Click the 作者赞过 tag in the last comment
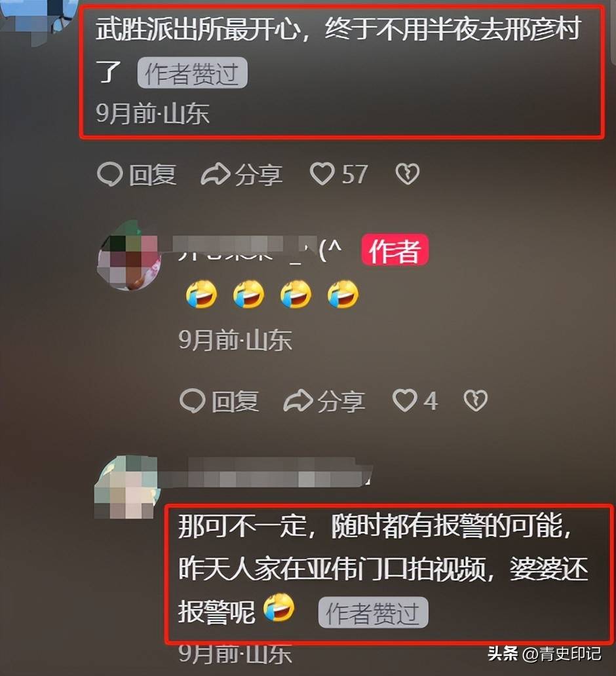The width and height of the screenshot is (616, 676). click(373, 612)
